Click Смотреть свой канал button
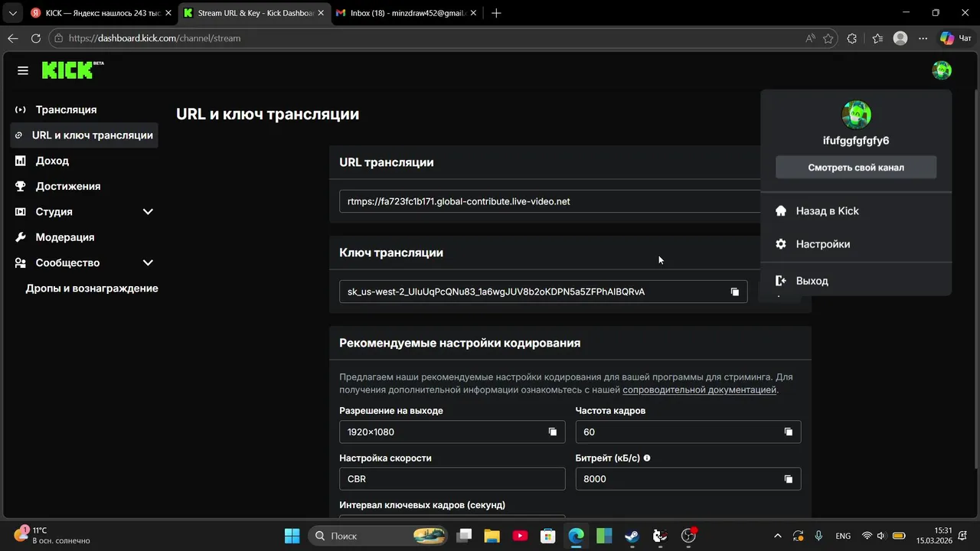The height and width of the screenshot is (551, 980). 856,168
